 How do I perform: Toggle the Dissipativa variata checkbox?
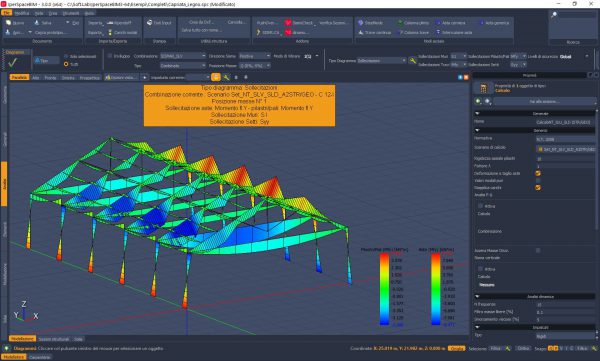[x=538, y=188]
